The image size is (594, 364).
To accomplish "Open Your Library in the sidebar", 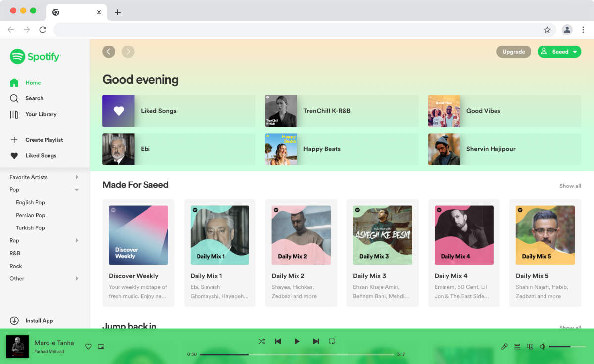I will coord(41,114).
